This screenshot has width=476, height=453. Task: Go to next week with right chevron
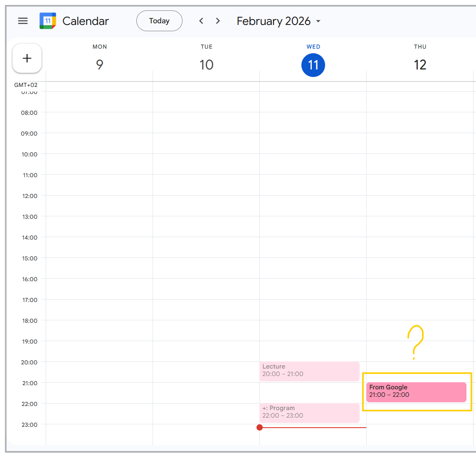[218, 21]
